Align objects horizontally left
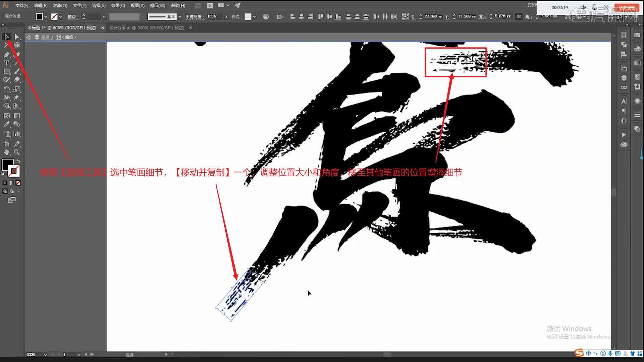 tap(292, 16)
